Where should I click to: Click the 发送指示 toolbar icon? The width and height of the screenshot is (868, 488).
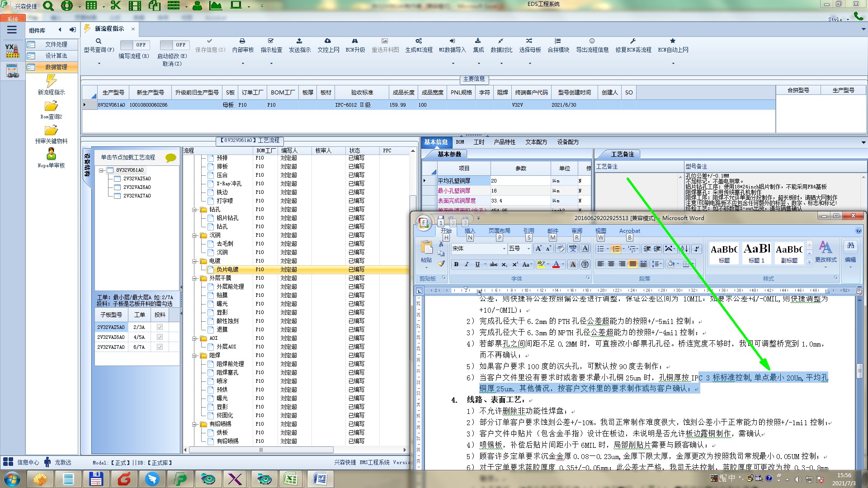coord(299,41)
